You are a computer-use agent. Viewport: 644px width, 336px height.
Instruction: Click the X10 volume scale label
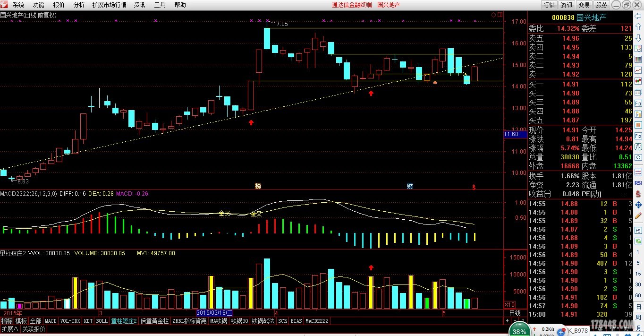coord(510,305)
